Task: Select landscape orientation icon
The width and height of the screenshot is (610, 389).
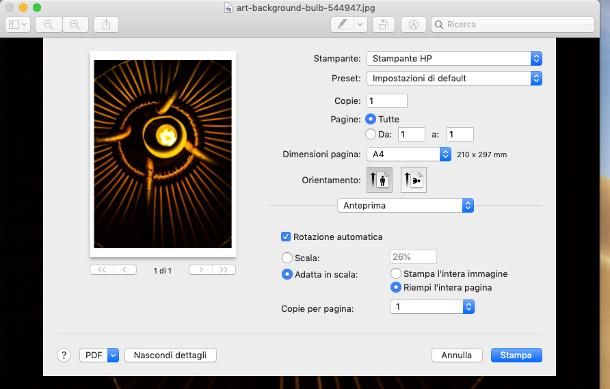Action: (x=414, y=180)
